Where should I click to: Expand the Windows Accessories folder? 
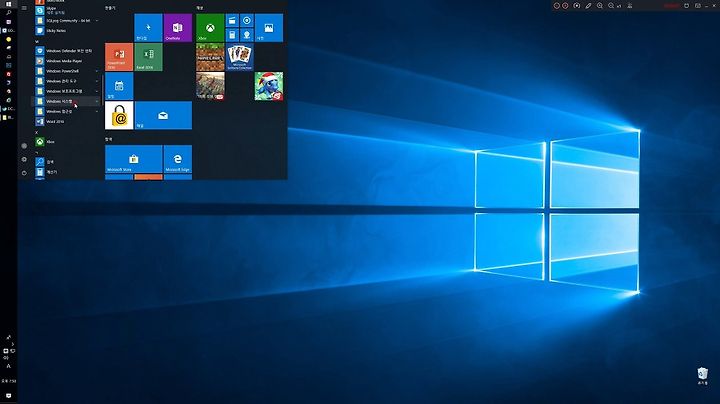(68, 91)
